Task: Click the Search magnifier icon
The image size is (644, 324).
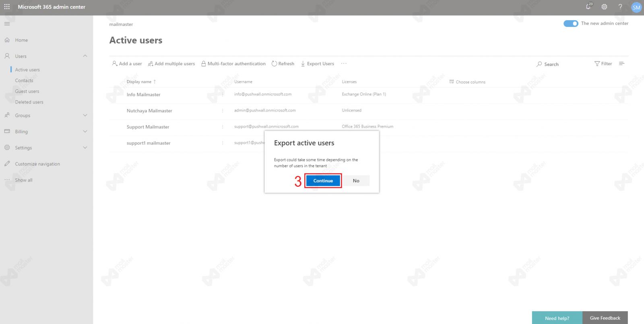Action: [539, 64]
